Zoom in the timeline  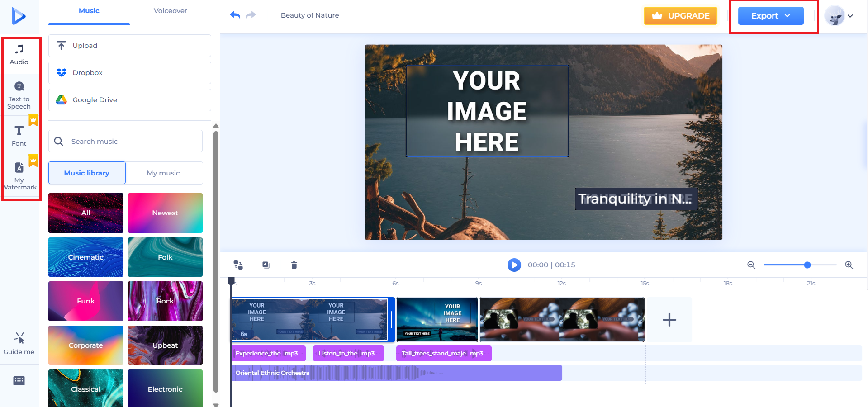pyautogui.click(x=849, y=265)
